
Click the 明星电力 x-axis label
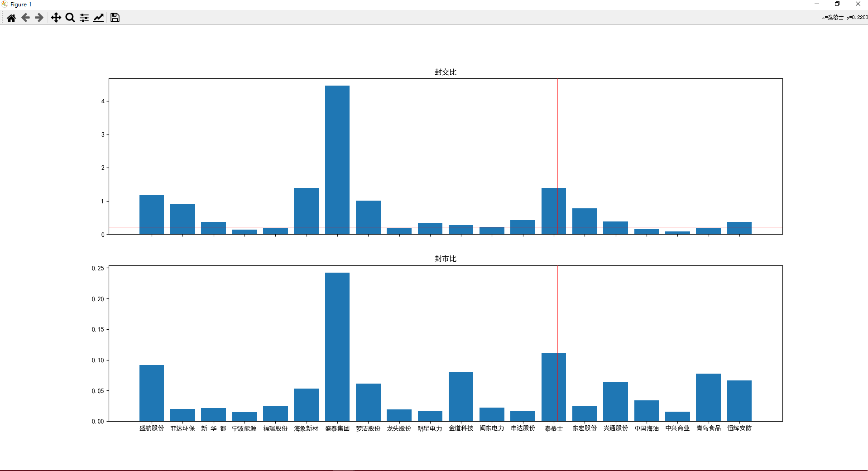(430, 428)
